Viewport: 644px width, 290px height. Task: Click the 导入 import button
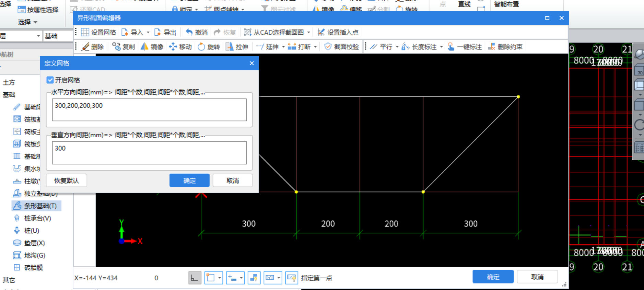point(132,32)
